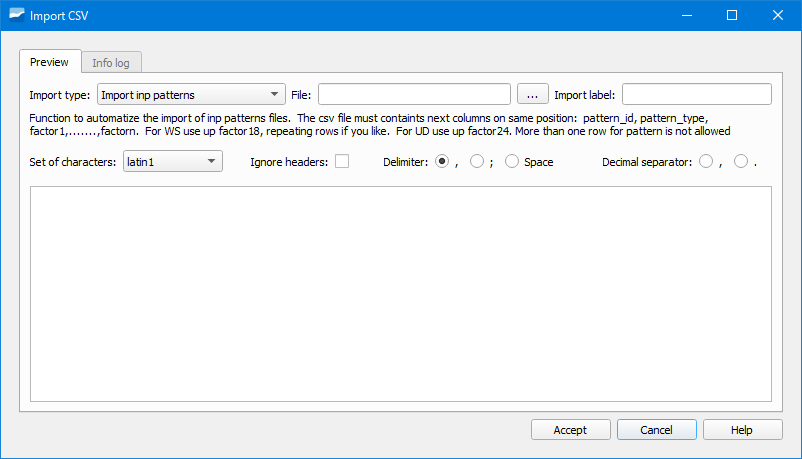Click the File path input field
The height and width of the screenshot is (459, 802).
click(414, 95)
